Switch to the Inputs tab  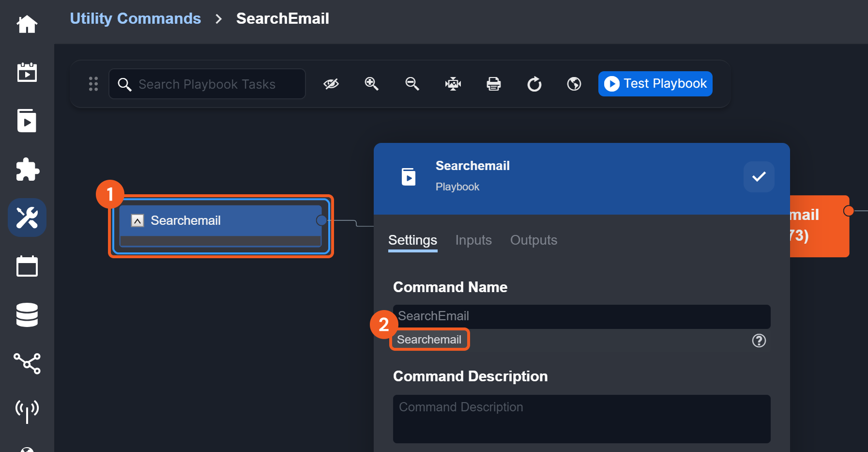coord(473,240)
